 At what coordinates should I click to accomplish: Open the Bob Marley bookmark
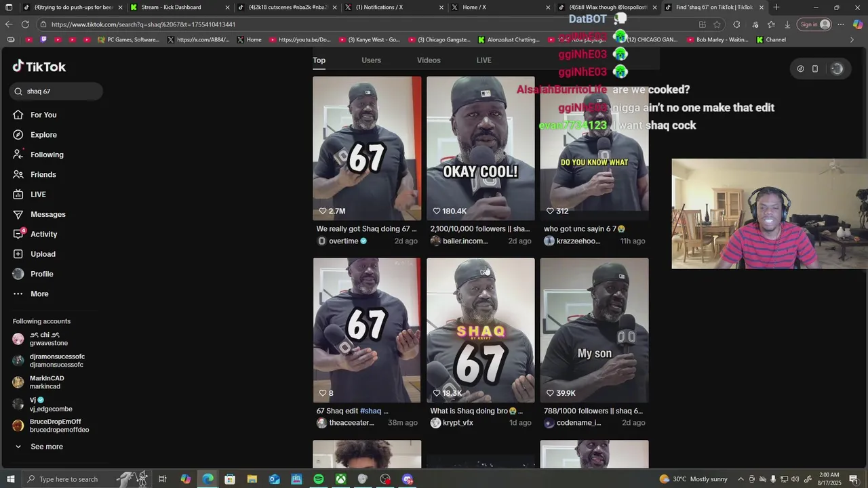pyautogui.click(x=717, y=40)
